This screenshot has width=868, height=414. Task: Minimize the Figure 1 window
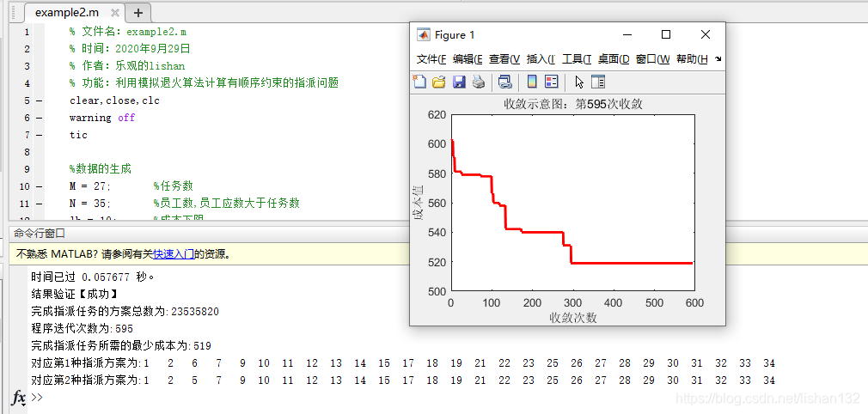627,35
